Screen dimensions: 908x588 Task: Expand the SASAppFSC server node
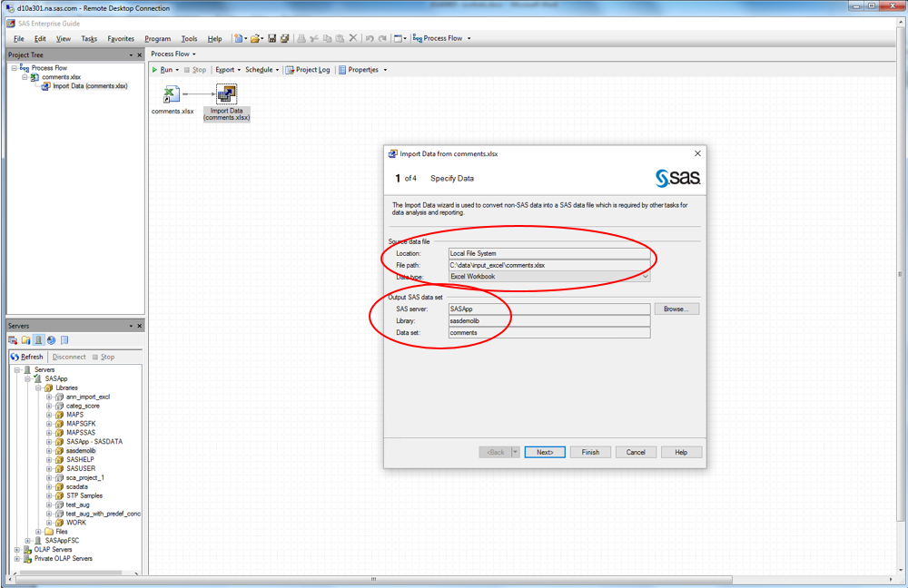click(x=27, y=541)
